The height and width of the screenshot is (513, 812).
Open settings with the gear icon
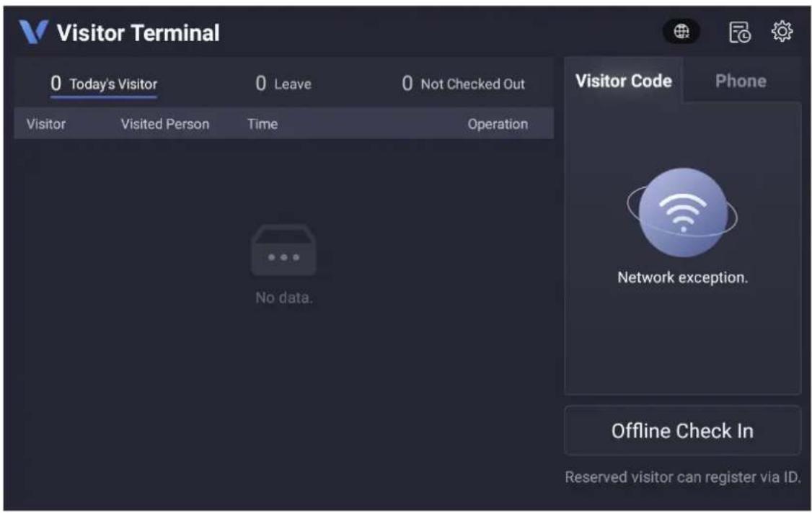point(782,32)
